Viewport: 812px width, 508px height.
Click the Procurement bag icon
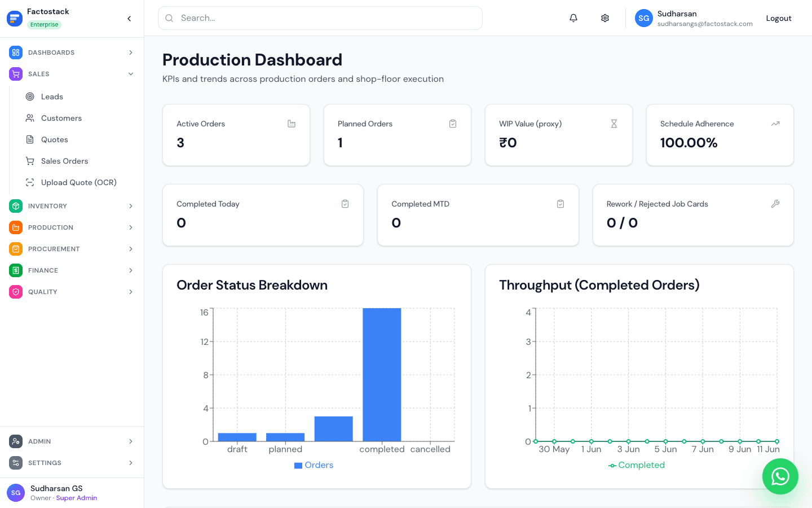tap(16, 249)
